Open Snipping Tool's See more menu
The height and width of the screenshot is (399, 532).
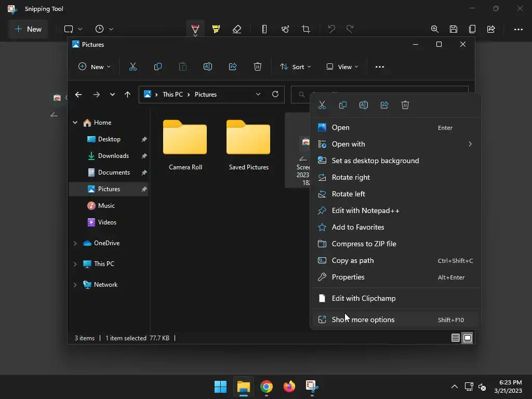pos(518,29)
